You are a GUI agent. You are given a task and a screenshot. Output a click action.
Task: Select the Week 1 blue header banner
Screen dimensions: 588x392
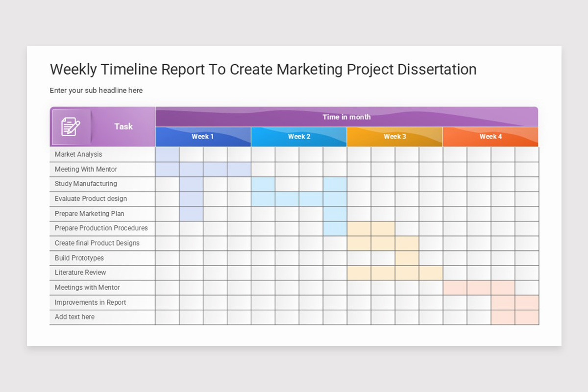click(203, 137)
